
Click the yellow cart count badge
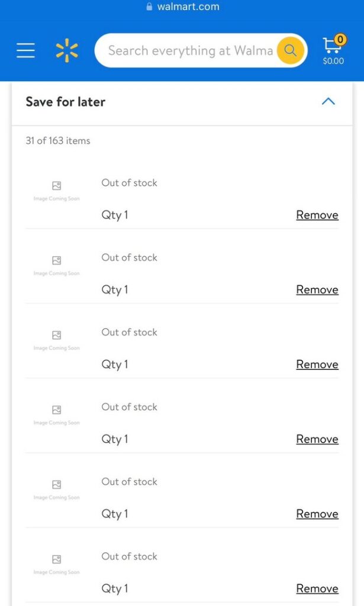tap(340, 39)
